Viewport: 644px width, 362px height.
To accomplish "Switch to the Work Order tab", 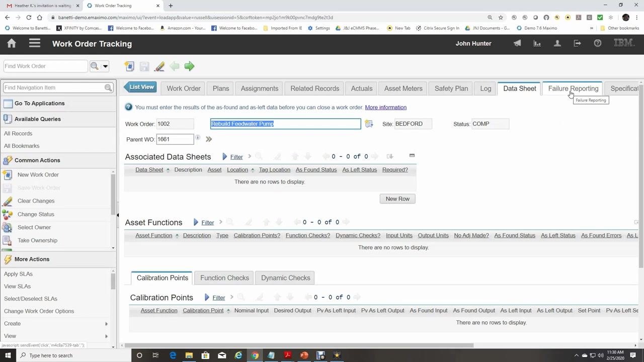I will click(x=184, y=88).
